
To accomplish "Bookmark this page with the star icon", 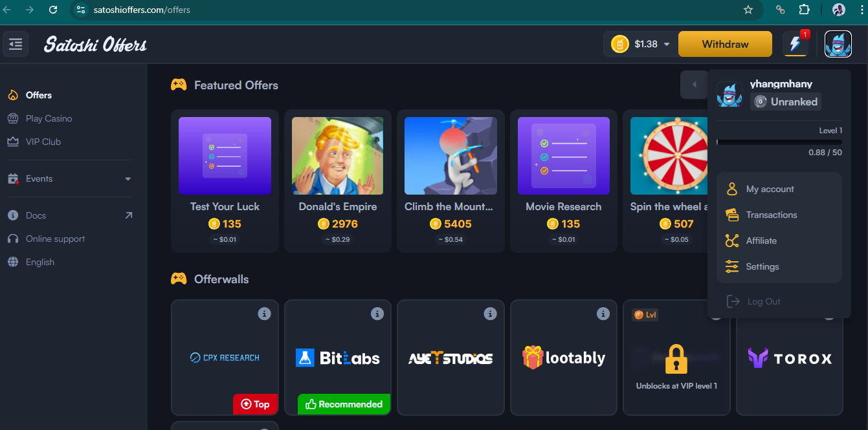I will [x=748, y=10].
